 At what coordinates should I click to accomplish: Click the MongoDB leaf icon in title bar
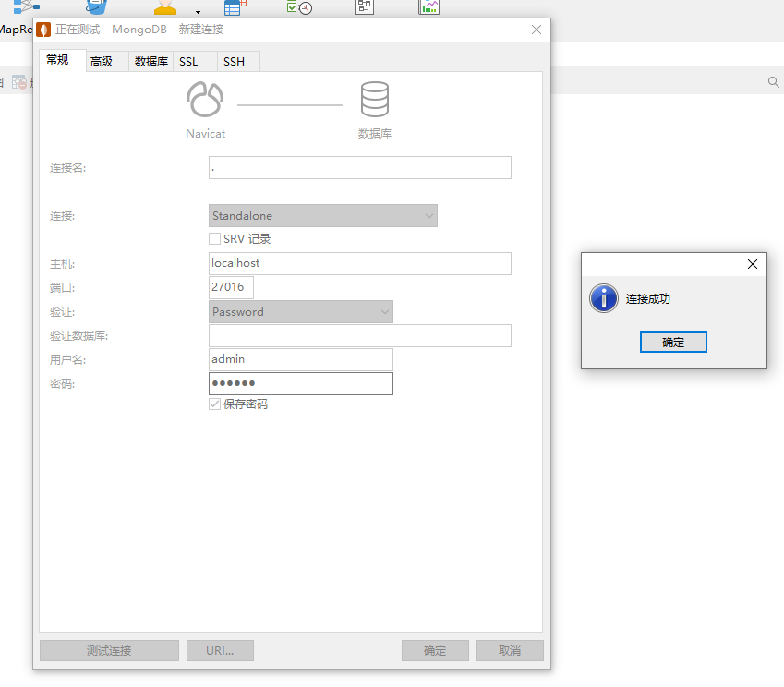tap(43, 30)
